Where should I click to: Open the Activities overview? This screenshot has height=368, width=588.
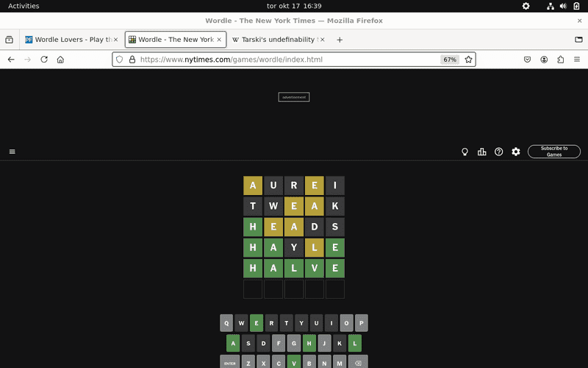tap(24, 6)
